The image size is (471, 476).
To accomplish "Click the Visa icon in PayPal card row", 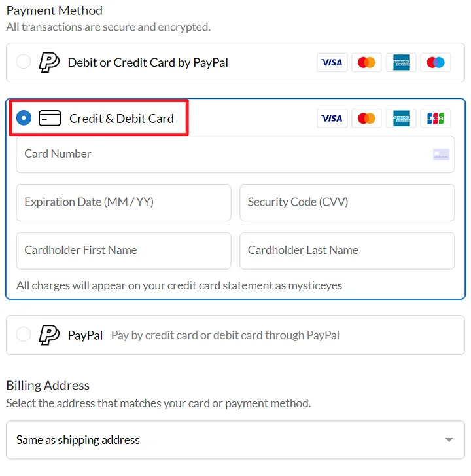I will click(332, 62).
